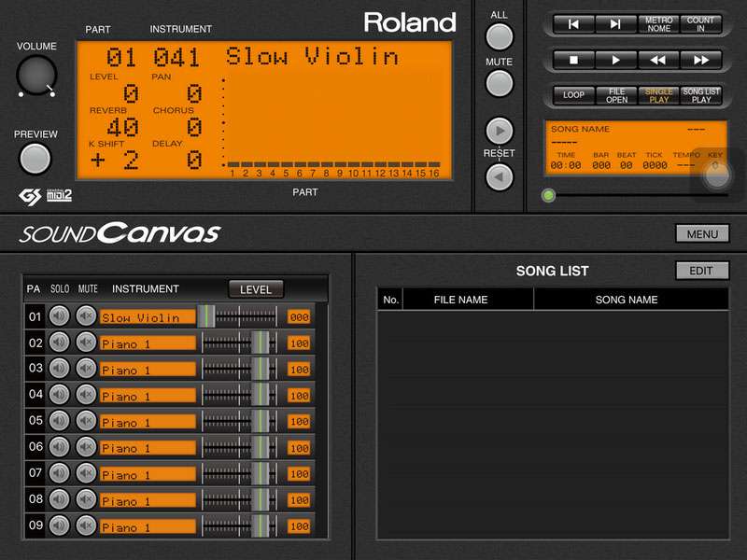Toggle Loop playback mode
Screen dimensions: 747x560
click(573, 95)
